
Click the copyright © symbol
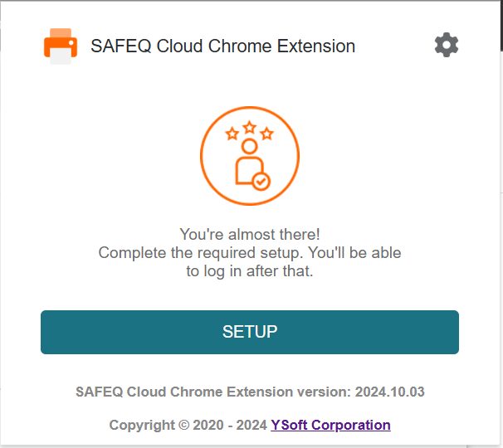[x=183, y=425]
